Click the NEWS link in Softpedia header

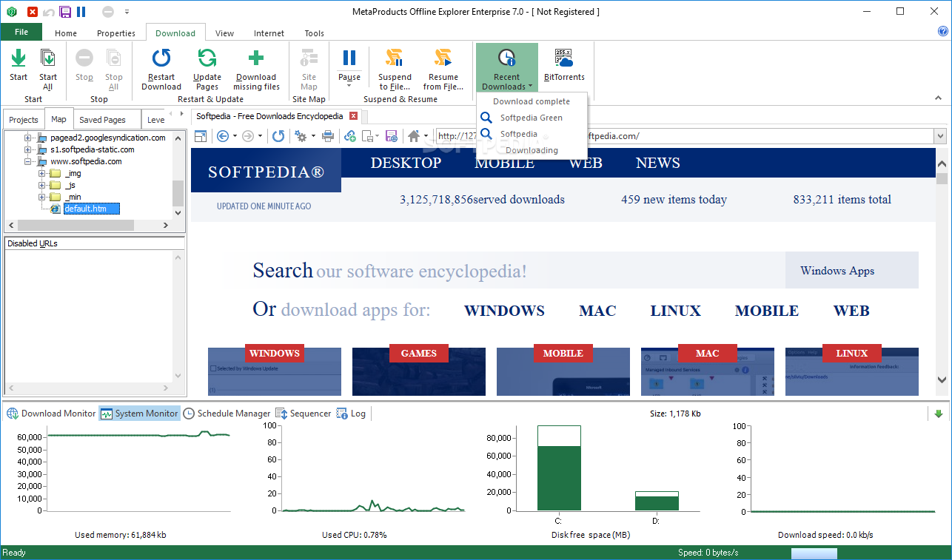[657, 163]
